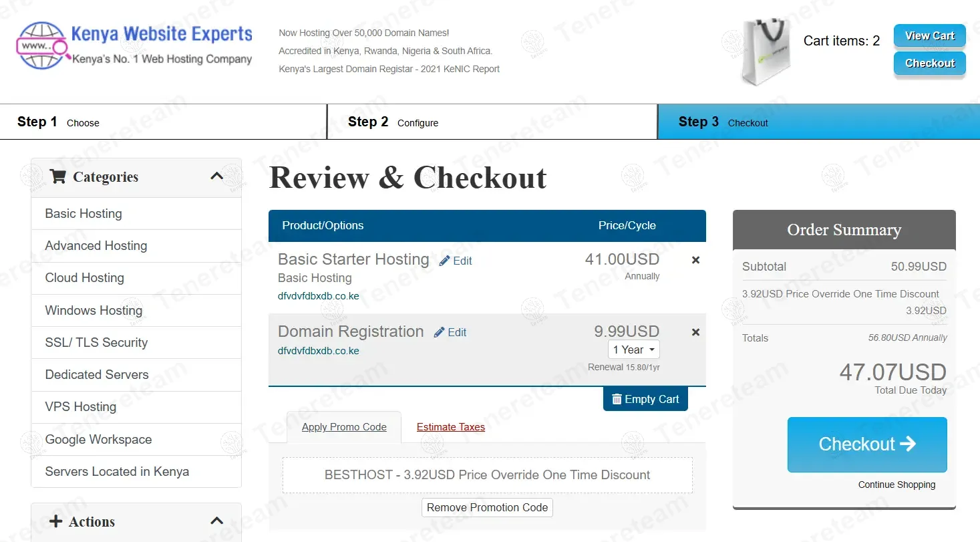Click the Review & Checkout heading
The height and width of the screenshot is (542, 980).
tap(408, 178)
